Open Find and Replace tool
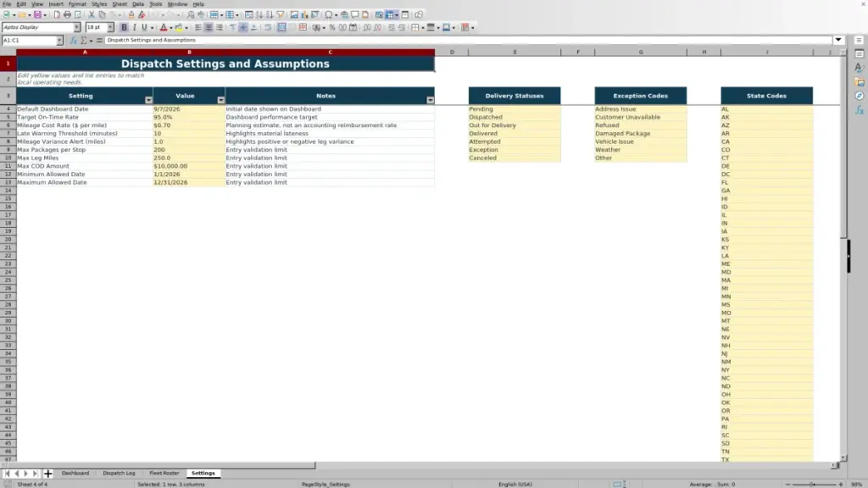 pyautogui.click(x=191, y=14)
